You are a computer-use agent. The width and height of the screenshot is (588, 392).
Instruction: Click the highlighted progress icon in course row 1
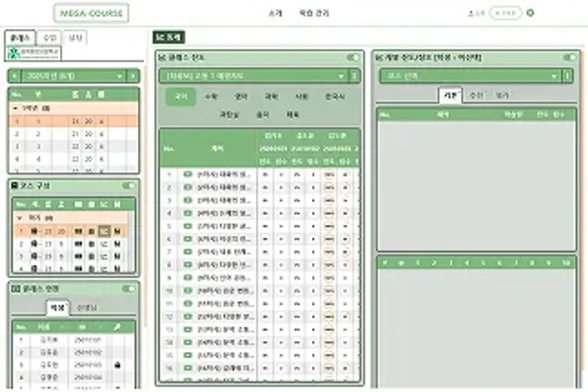point(104,232)
